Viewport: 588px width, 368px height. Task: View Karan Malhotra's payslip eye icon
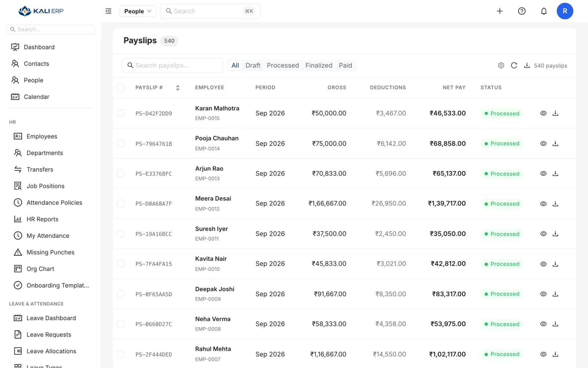click(543, 113)
